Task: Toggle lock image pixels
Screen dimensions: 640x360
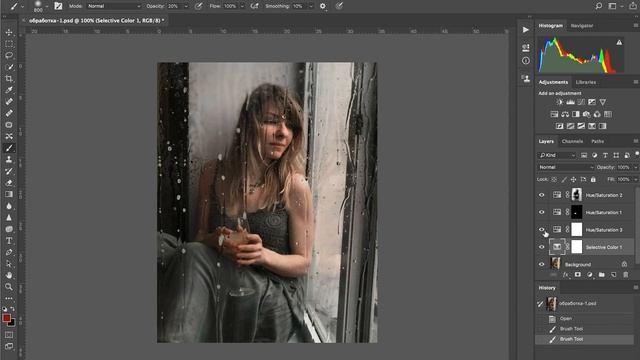Action: pos(564,180)
